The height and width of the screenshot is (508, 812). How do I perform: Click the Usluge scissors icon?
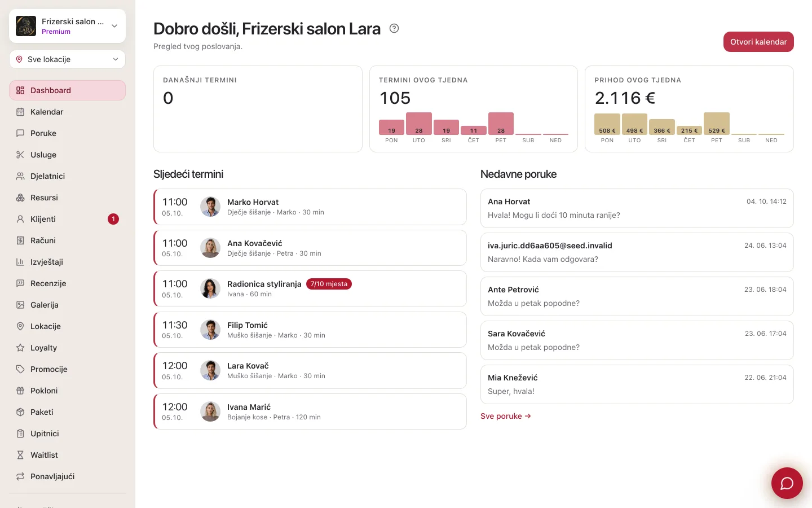[x=20, y=155]
